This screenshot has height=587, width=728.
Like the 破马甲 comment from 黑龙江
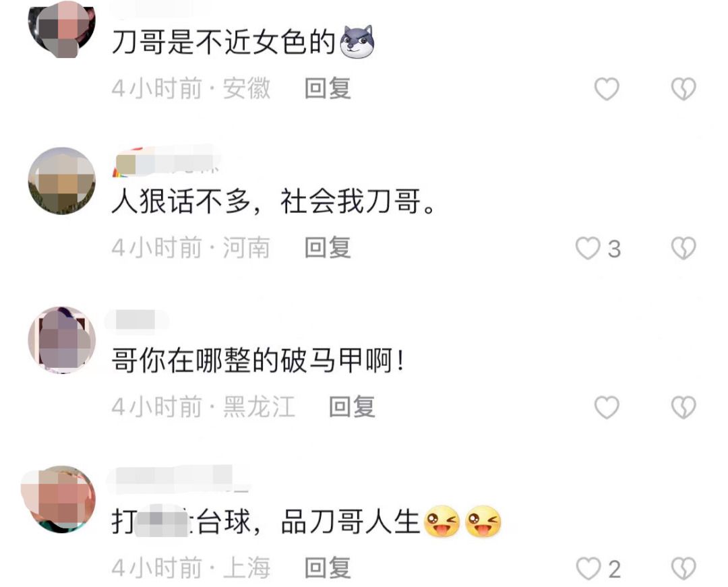(x=607, y=408)
